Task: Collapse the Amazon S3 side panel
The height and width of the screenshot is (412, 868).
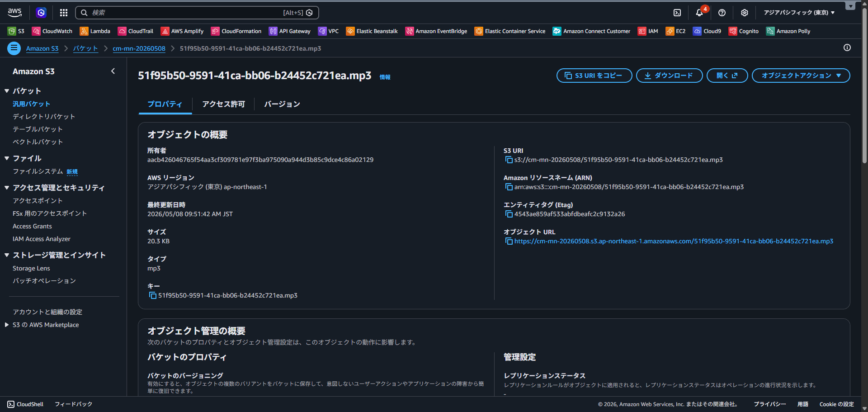Action: pyautogui.click(x=113, y=71)
